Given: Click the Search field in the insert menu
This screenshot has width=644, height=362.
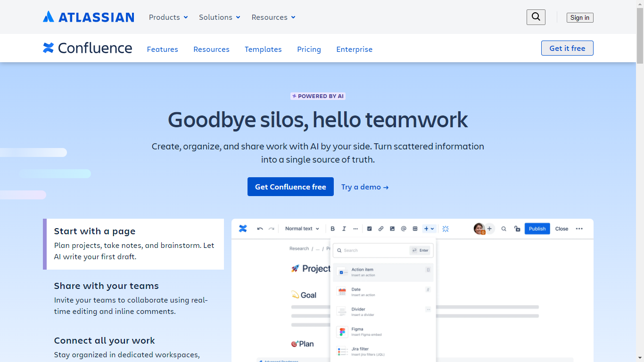Looking at the screenshot, I should tap(372, 250).
